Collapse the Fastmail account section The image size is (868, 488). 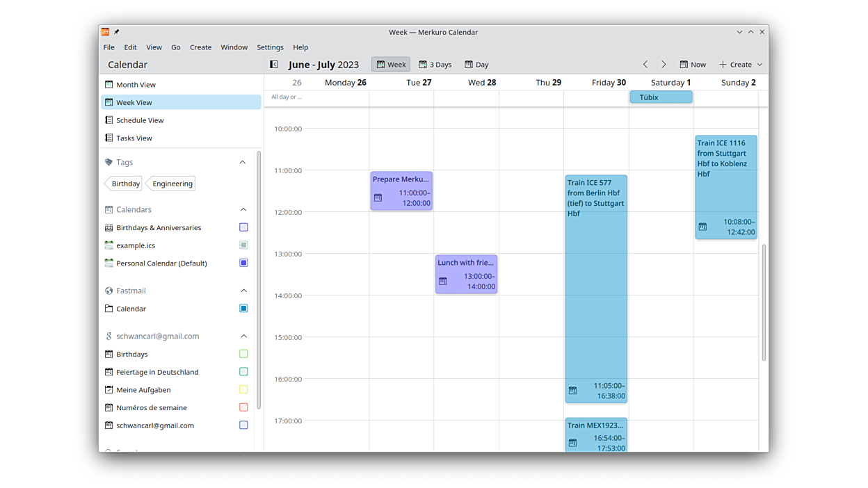point(243,291)
